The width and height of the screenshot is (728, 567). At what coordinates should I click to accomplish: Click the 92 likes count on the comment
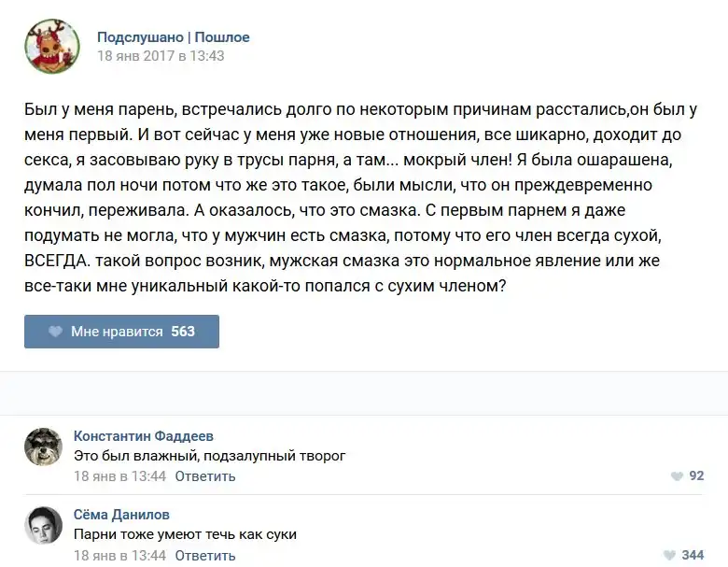pyautogui.click(x=696, y=476)
